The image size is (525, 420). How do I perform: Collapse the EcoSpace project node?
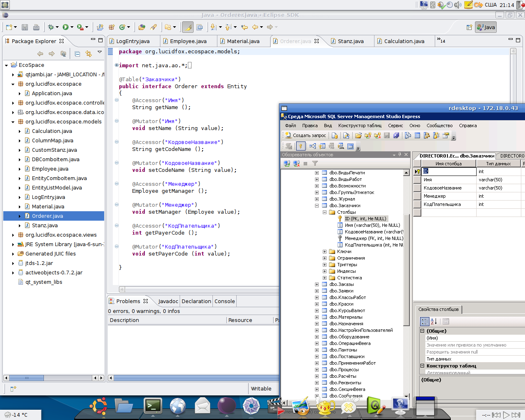(x=6, y=65)
